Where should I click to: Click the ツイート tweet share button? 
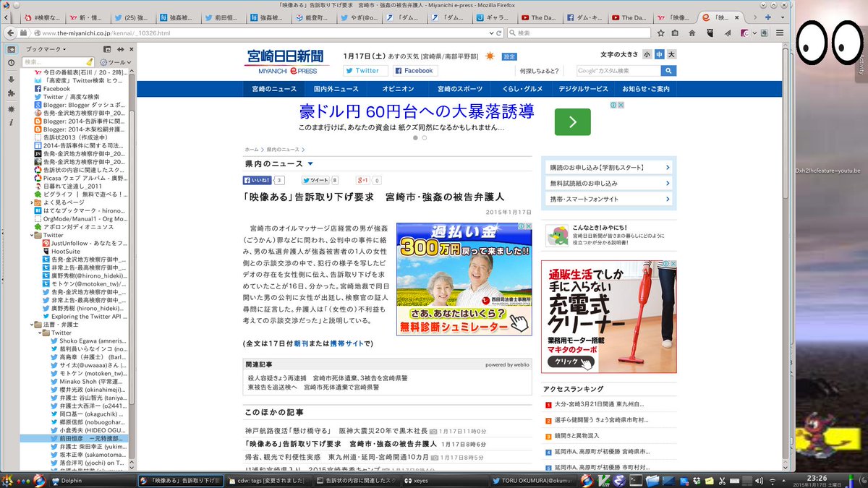(315, 180)
